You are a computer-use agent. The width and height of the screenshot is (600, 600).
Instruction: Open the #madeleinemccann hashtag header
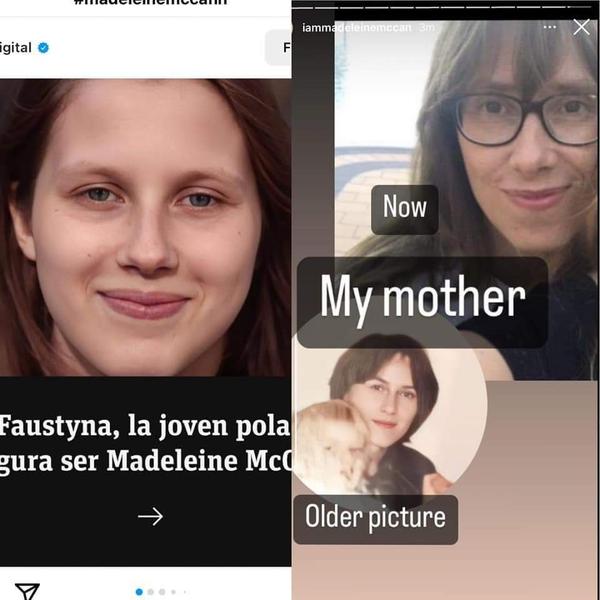tap(150, 2)
